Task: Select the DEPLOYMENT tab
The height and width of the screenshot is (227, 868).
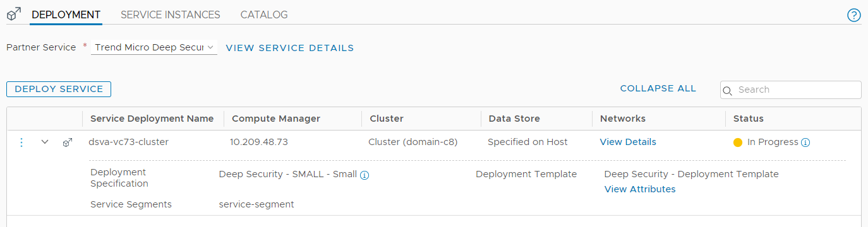Action: (x=66, y=15)
